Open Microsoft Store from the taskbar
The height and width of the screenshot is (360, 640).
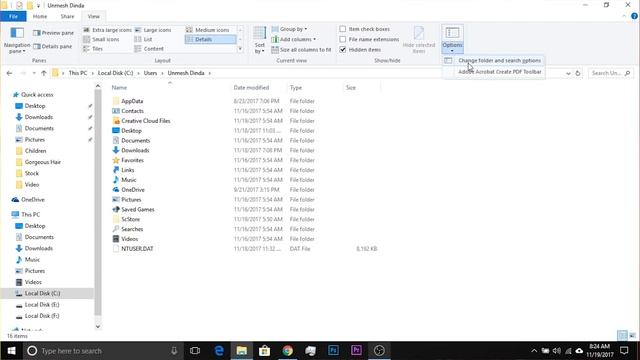tap(264, 351)
